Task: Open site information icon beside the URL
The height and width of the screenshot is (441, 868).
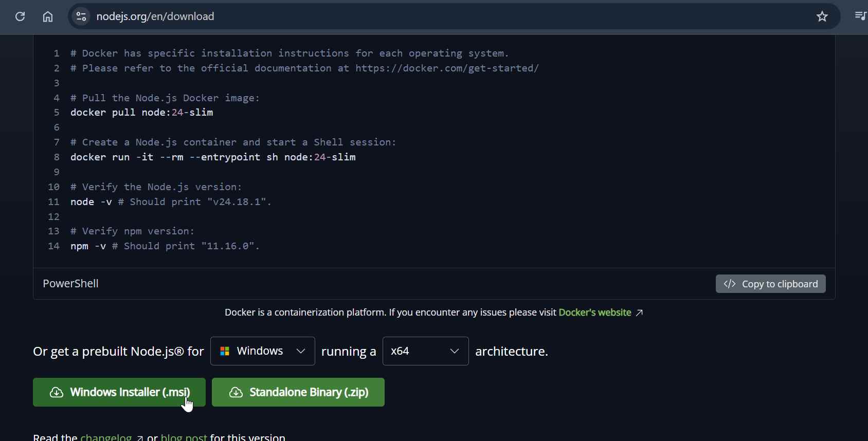Action: (x=81, y=16)
